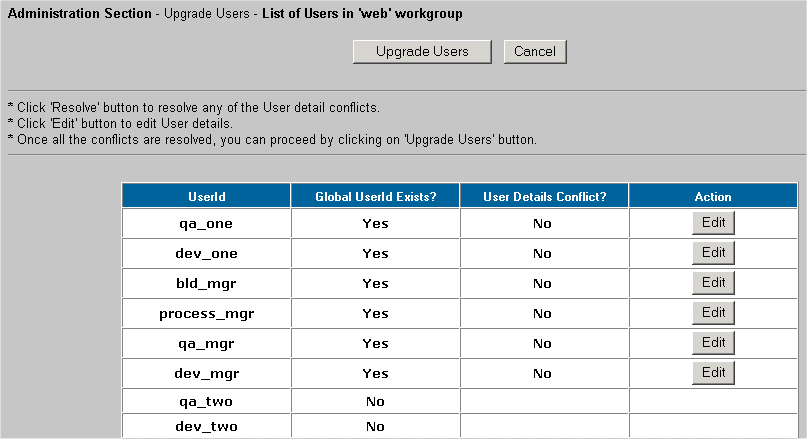Edit the qa_one user details
Viewport: 807px width, 439px height.
tap(713, 223)
